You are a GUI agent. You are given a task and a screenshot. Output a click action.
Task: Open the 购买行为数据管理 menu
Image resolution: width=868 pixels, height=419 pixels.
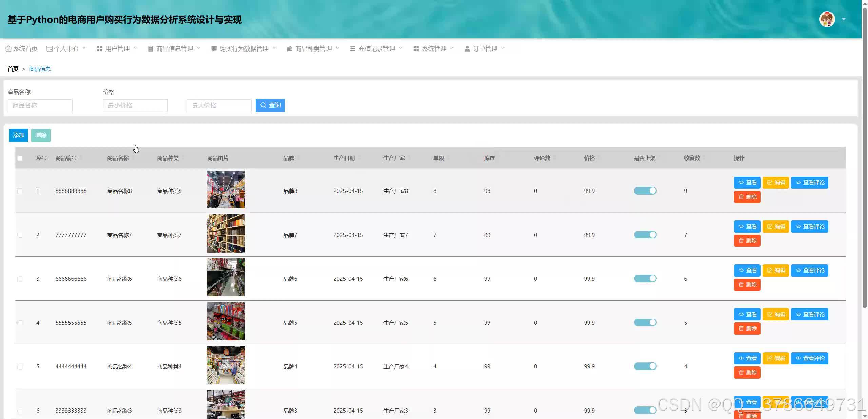243,49
